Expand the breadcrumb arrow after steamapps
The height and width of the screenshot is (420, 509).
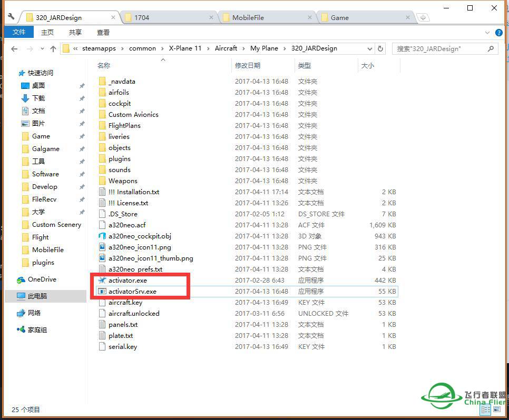pyautogui.click(x=122, y=48)
